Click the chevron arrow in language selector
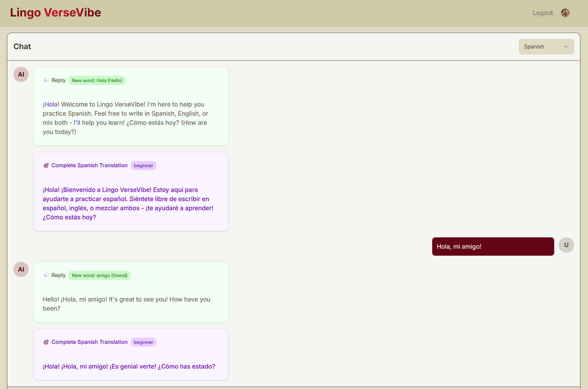Image resolution: width=588 pixels, height=389 pixels. [566, 47]
